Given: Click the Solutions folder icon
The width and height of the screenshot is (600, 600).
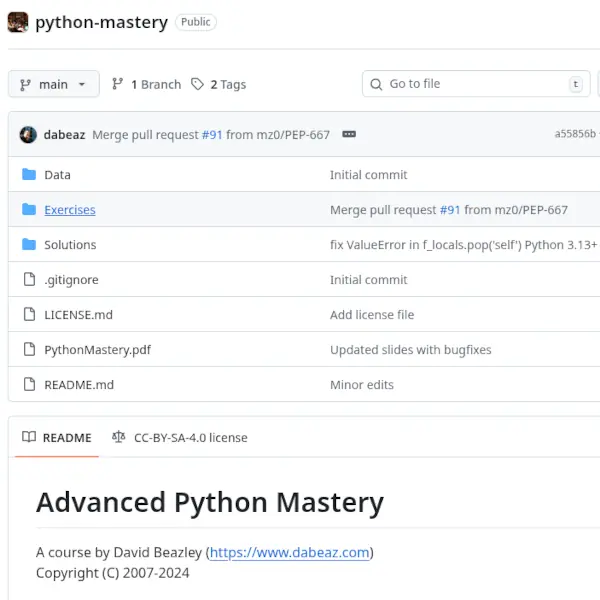Looking at the screenshot, I should (29, 245).
